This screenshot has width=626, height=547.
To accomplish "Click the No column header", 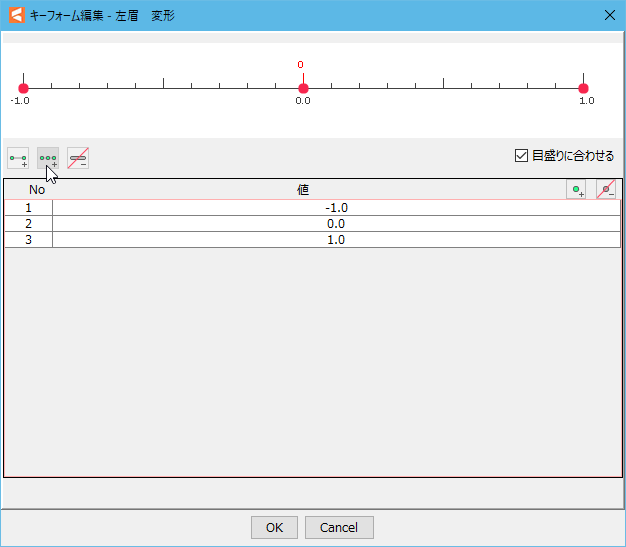I will click(37, 190).
